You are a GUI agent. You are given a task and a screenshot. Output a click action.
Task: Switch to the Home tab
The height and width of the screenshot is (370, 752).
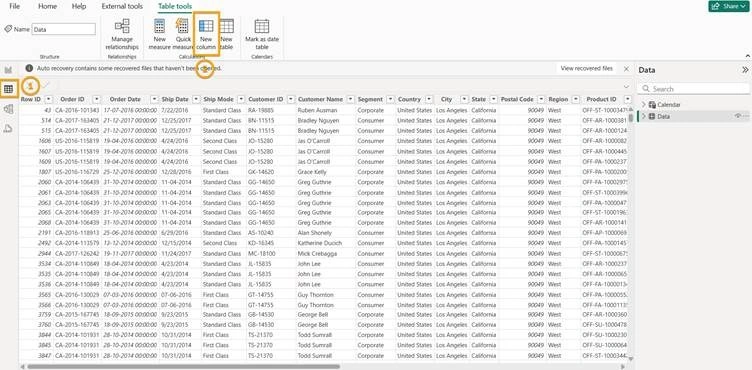pos(47,6)
